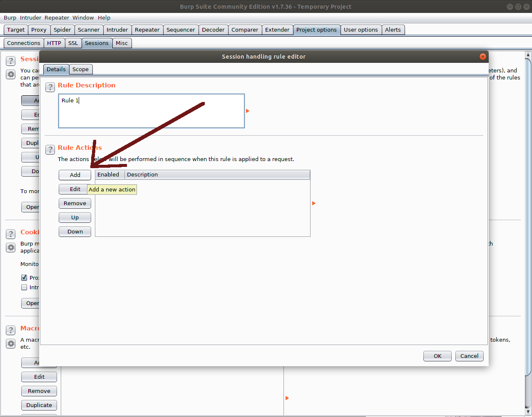View the Alerts tab
The width and height of the screenshot is (532, 417).
coord(393,30)
